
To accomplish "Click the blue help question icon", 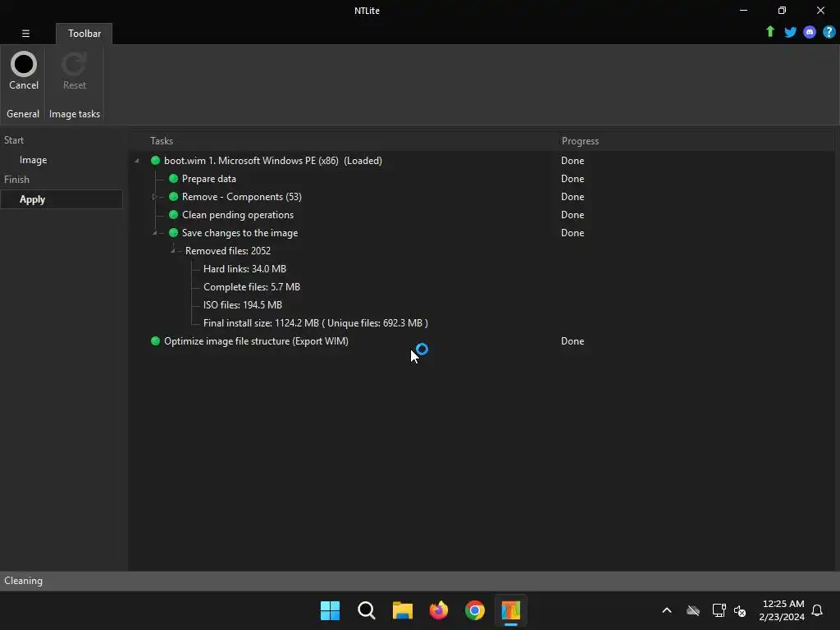I will click(x=829, y=32).
